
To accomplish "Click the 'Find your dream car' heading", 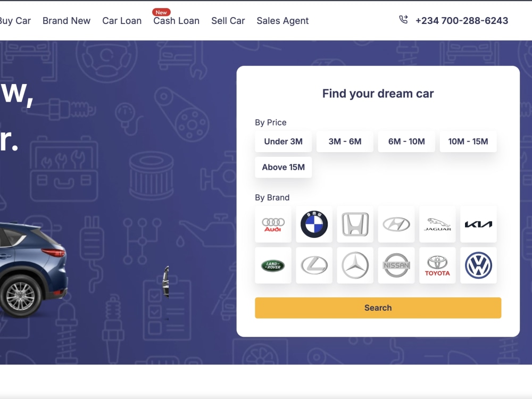I will pyautogui.click(x=378, y=94).
